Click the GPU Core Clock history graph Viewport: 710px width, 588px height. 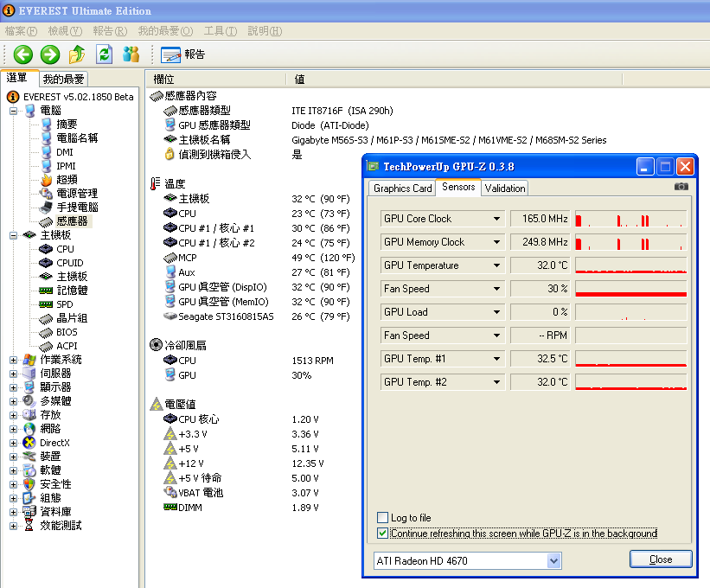630,219
